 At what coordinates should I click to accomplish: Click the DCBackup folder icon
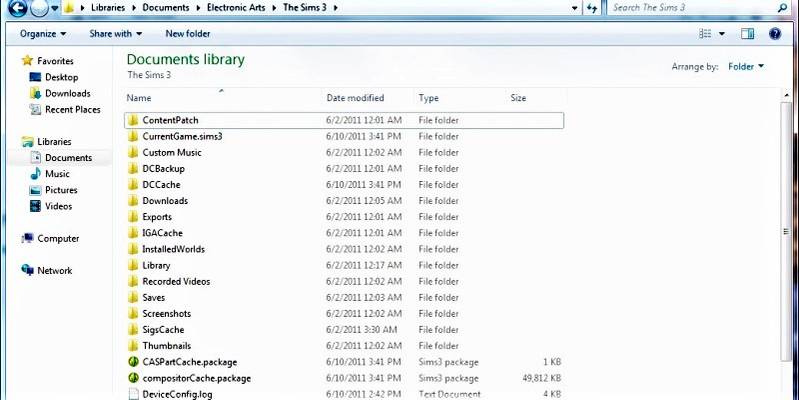point(133,169)
